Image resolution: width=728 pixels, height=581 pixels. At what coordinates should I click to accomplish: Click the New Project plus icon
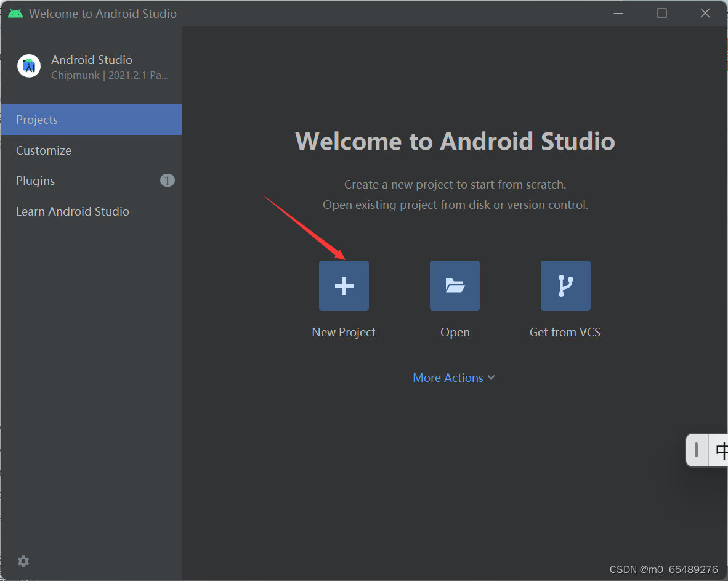coord(344,285)
